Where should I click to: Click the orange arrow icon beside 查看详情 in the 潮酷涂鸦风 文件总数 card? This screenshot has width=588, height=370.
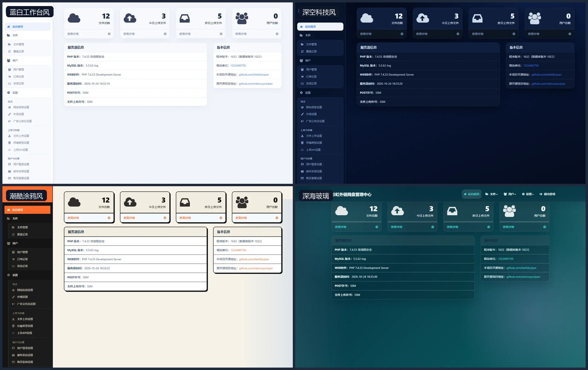pos(109,218)
